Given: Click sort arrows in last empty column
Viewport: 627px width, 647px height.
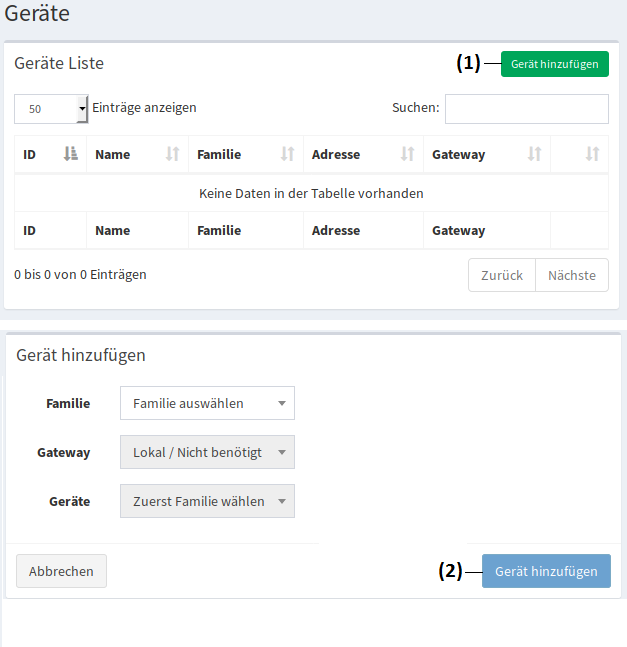Looking at the screenshot, I should point(592,154).
